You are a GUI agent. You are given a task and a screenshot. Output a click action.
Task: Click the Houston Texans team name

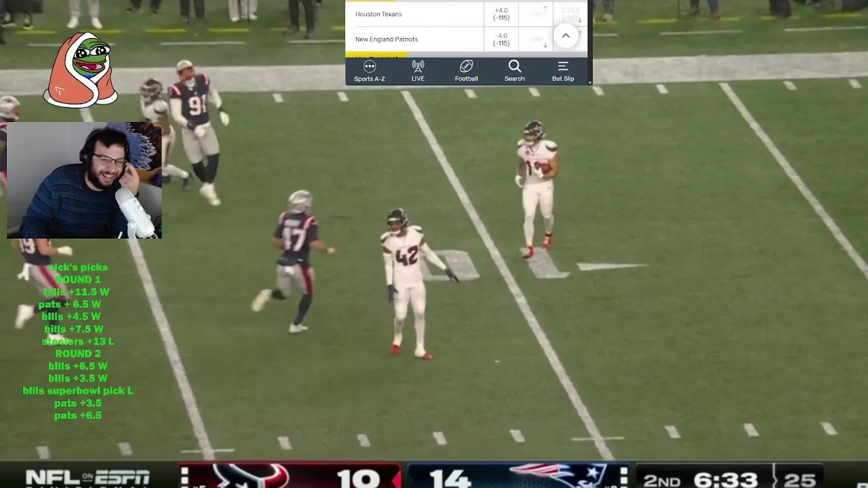coord(378,14)
